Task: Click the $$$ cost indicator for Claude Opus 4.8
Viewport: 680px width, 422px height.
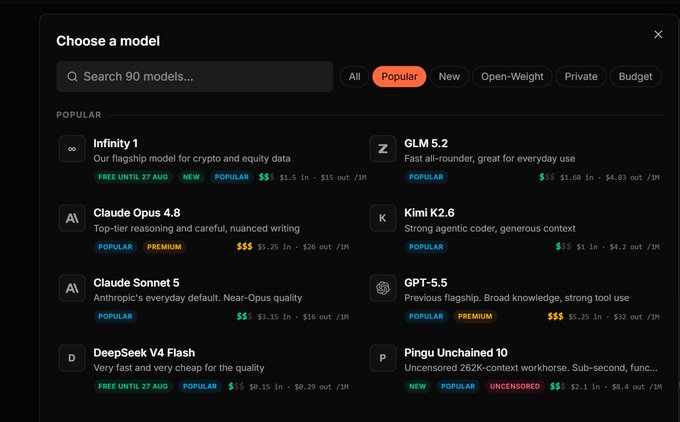Action: (x=245, y=246)
